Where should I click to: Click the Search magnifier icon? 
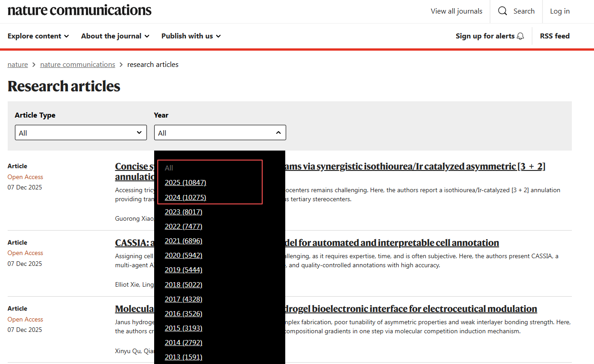pos(502,11)
